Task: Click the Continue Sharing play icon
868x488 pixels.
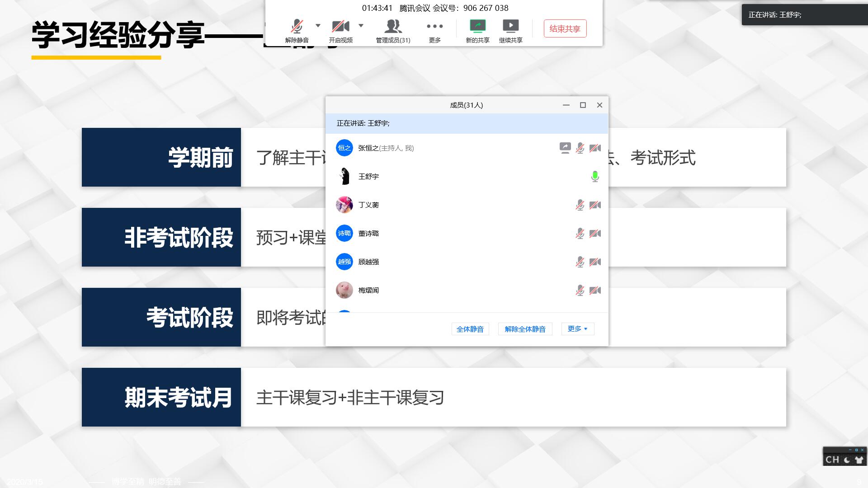Action: coord(510,26)
